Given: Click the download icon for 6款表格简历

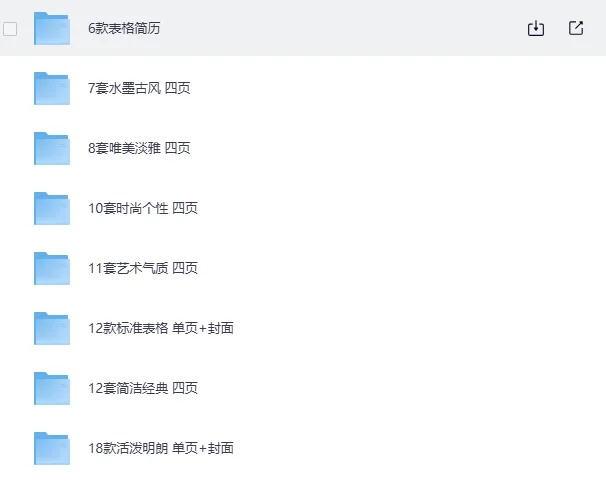Looking at the screenshot, I should [536, 29].
